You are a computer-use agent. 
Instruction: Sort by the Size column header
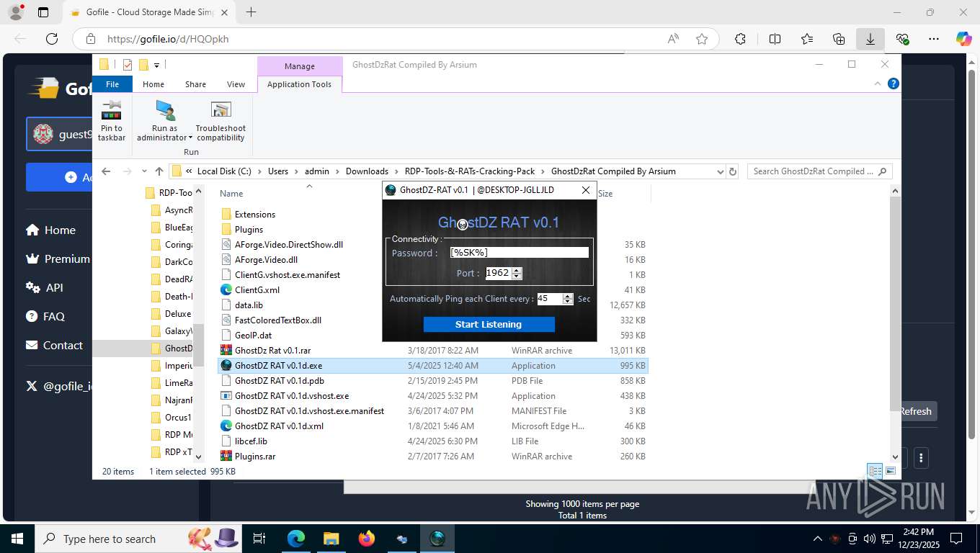point(605,193)
